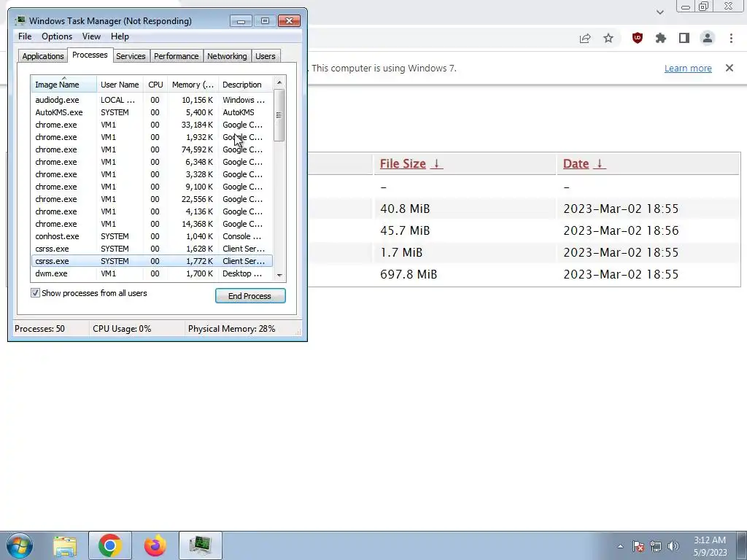This screenshot has height=560, width=747.
Task: Click the End Process button
Action: tap(250, 296)
